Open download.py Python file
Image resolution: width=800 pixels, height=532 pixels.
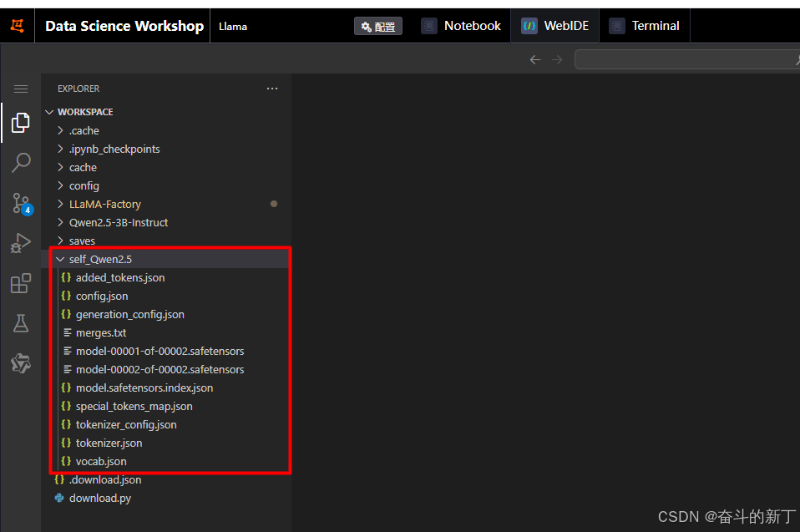click(x=166, y=498)
